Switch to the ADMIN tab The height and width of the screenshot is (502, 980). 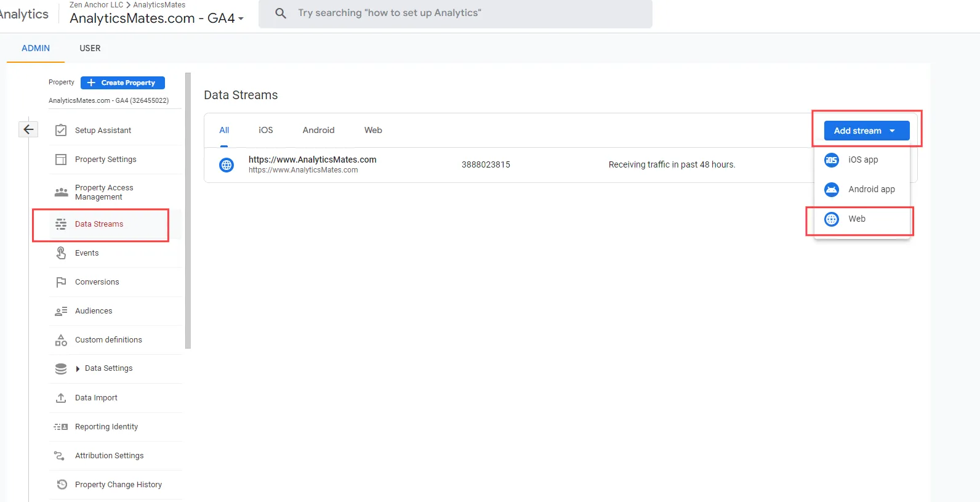[x=36, y=48]
